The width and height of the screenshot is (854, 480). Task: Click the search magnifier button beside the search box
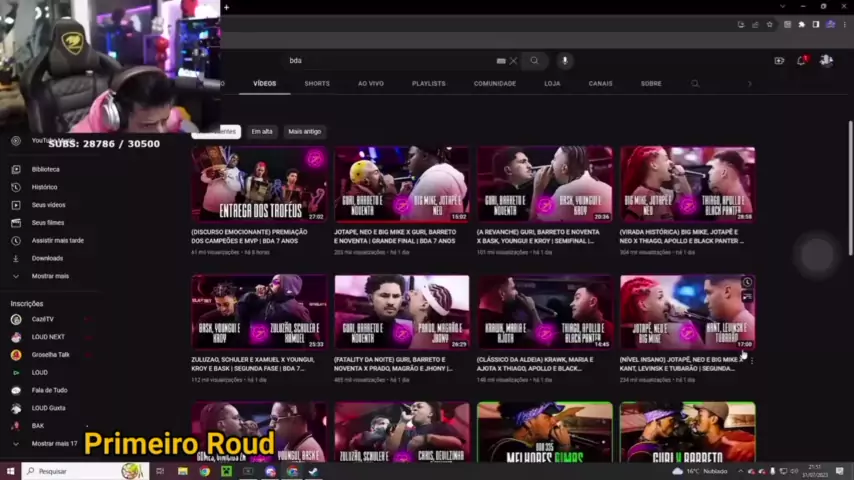534,61
